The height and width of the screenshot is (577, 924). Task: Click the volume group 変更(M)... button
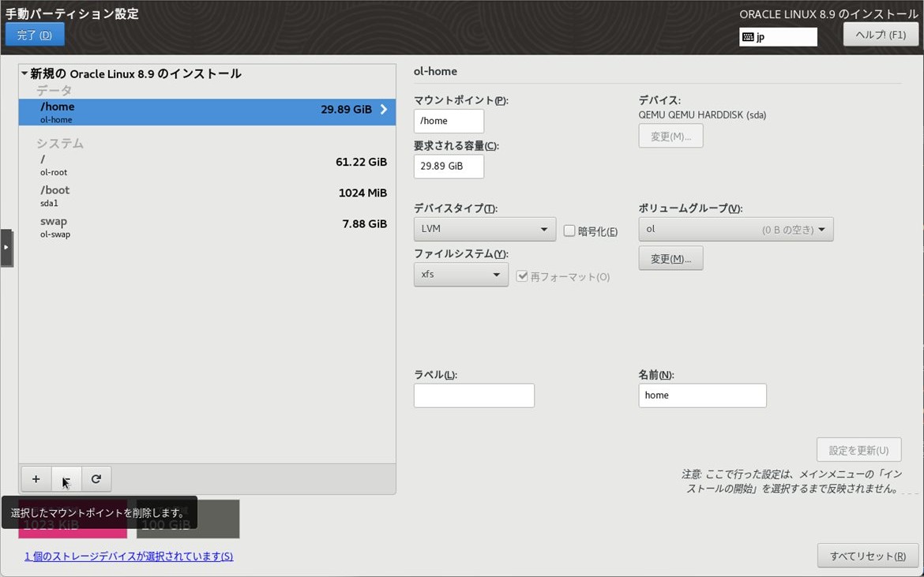point(670,258)
